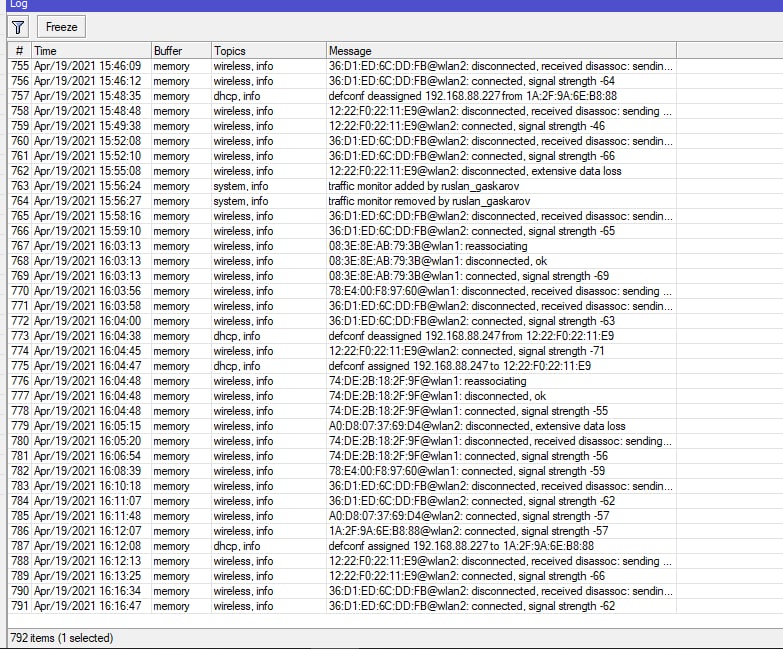Screen dimensions: 783x649
Task: Select the row timed Apr/19/2021 16:05:20
Action: 342,441
